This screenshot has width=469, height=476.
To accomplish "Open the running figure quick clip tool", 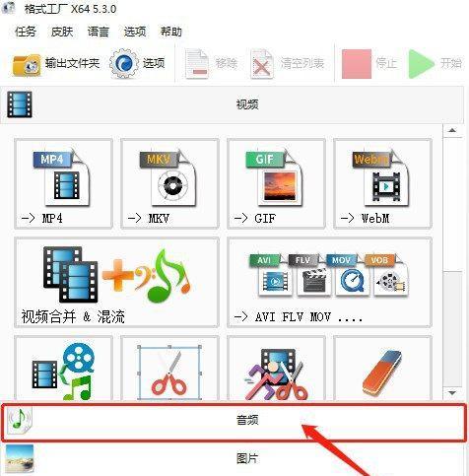I will point(276,369).
